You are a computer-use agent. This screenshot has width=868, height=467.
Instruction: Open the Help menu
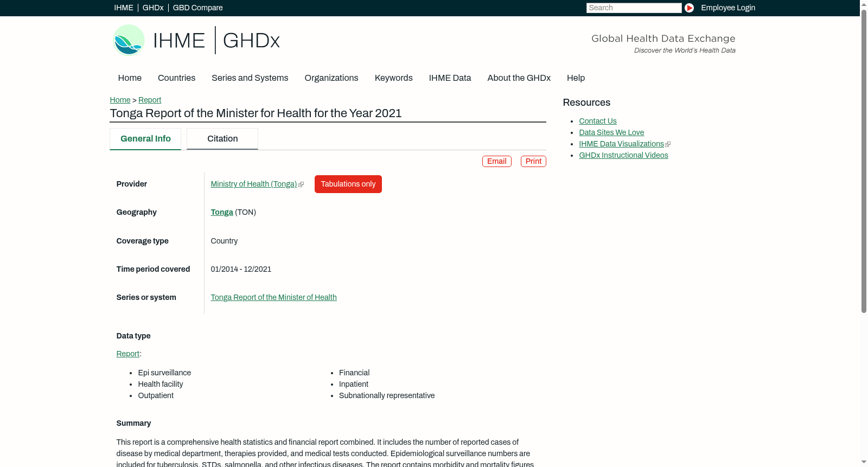(576, 78)
